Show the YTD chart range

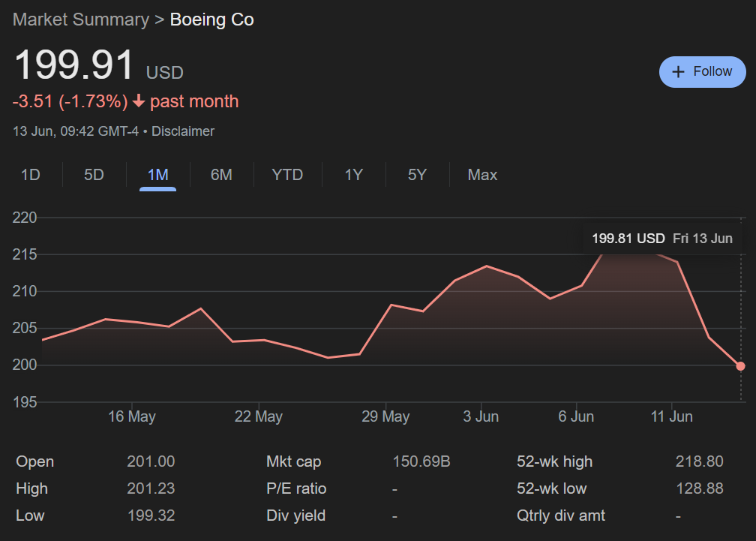pos(287,175)
